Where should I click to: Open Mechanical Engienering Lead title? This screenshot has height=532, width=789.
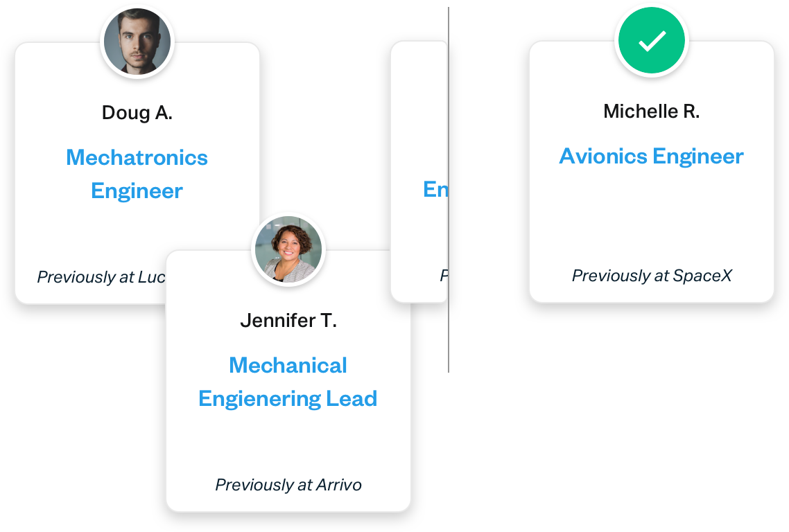click(288, 382)
